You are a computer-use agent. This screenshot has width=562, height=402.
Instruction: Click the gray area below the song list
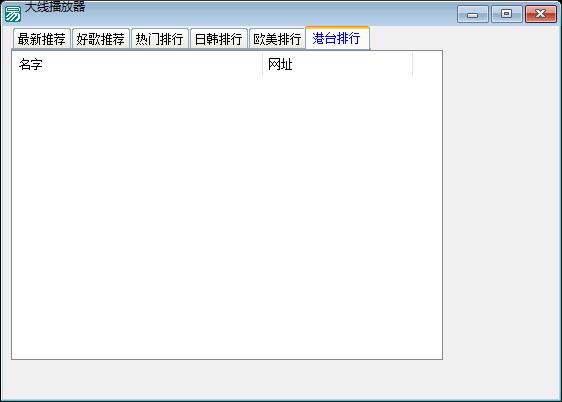click(280, 379)
